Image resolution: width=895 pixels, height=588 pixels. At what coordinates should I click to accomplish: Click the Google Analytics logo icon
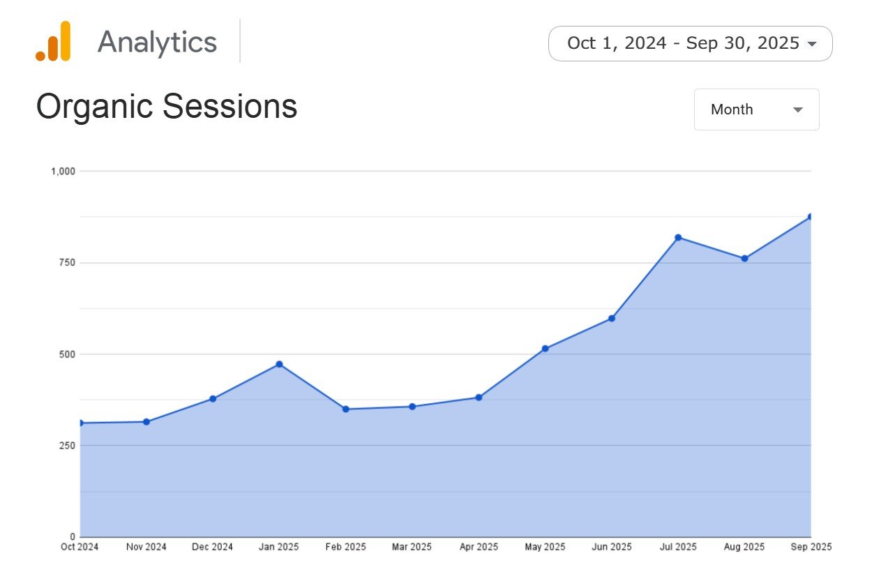coord(54,41)
